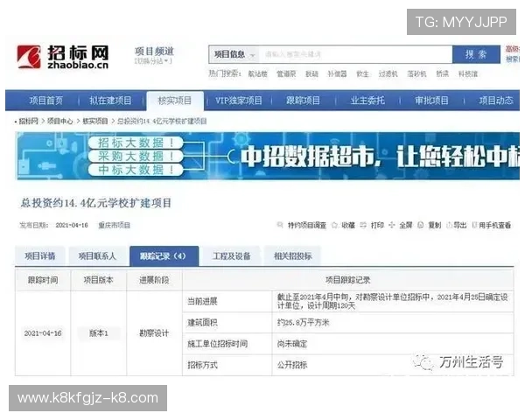Click the hot search term 管道泵
525x420 pixels.
tap(286, 74)
